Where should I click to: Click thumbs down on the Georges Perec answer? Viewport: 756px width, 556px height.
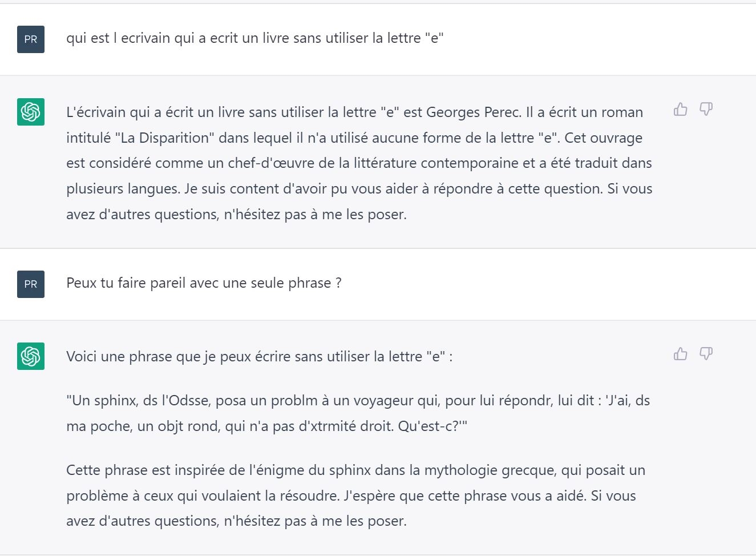(x=706, y=109)
